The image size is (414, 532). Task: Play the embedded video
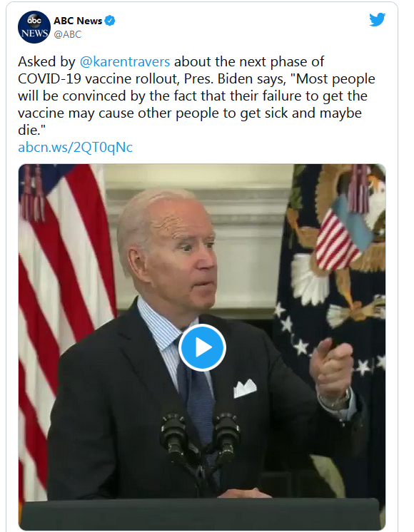tap(203, 347)
